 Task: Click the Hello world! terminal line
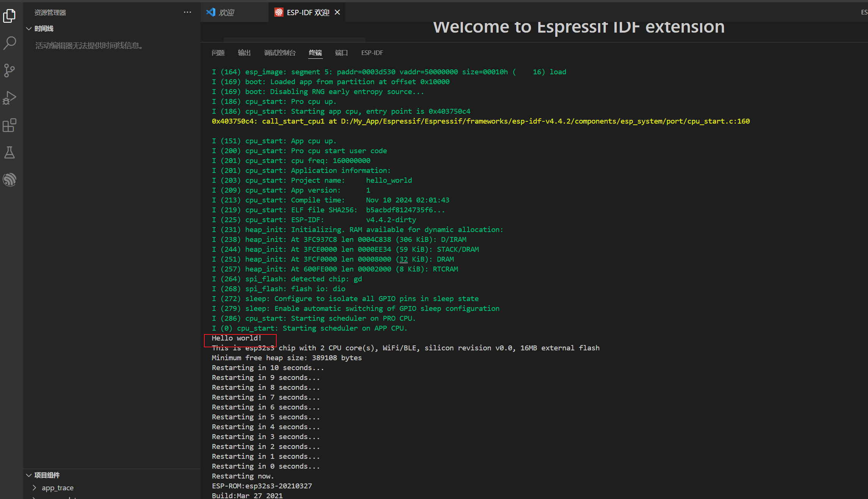coord(237,338)
